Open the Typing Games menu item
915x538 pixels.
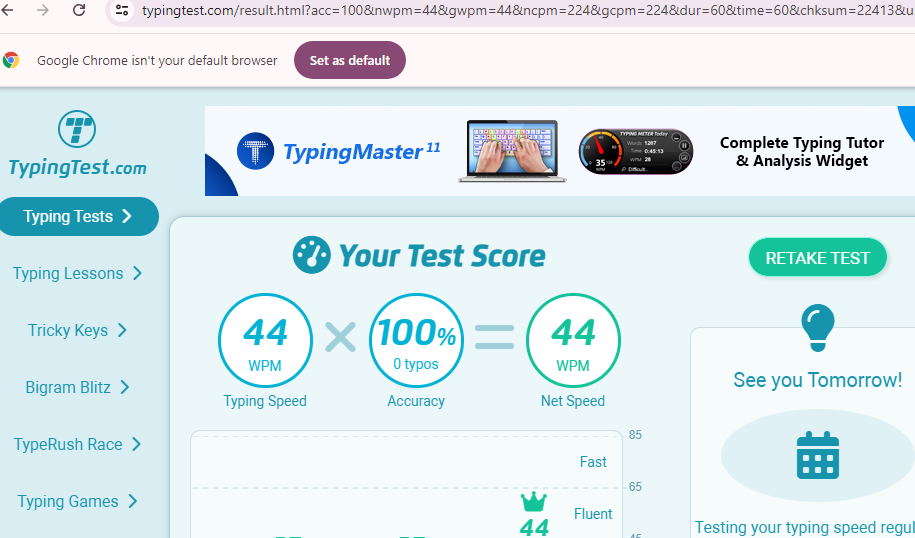(x=68, y=501)
